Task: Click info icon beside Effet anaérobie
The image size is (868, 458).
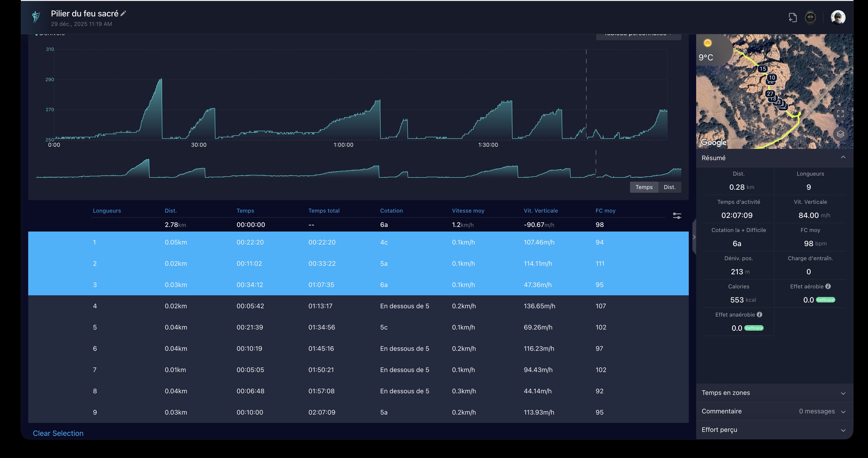Action: 760,314
